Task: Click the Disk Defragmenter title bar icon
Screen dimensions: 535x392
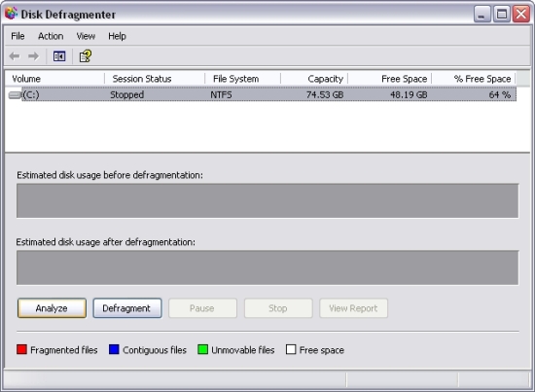Action: 11,14
